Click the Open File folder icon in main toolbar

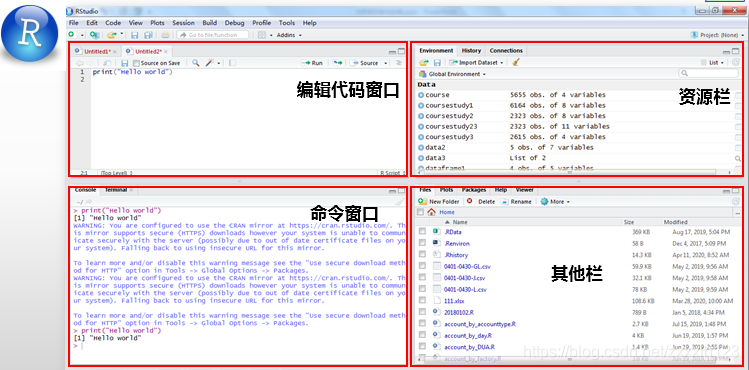[111, 35]
